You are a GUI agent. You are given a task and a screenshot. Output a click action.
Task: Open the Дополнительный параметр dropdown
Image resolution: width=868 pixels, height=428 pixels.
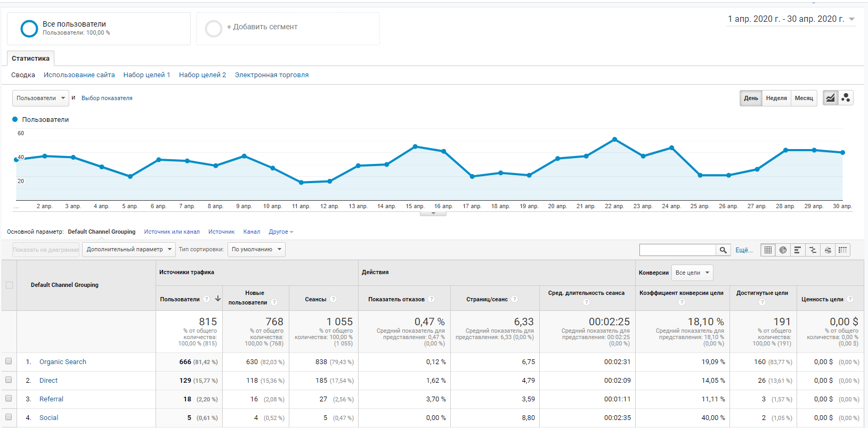(x=129, y=250)
